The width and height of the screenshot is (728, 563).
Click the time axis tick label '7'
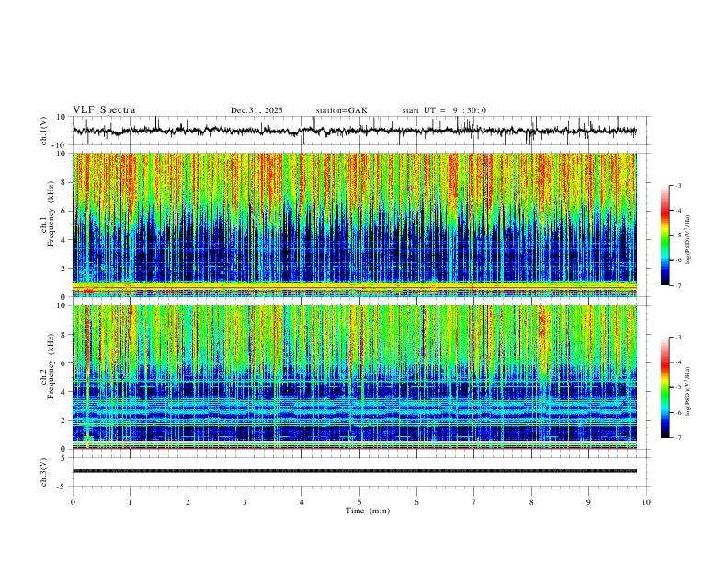click(474, 502)
